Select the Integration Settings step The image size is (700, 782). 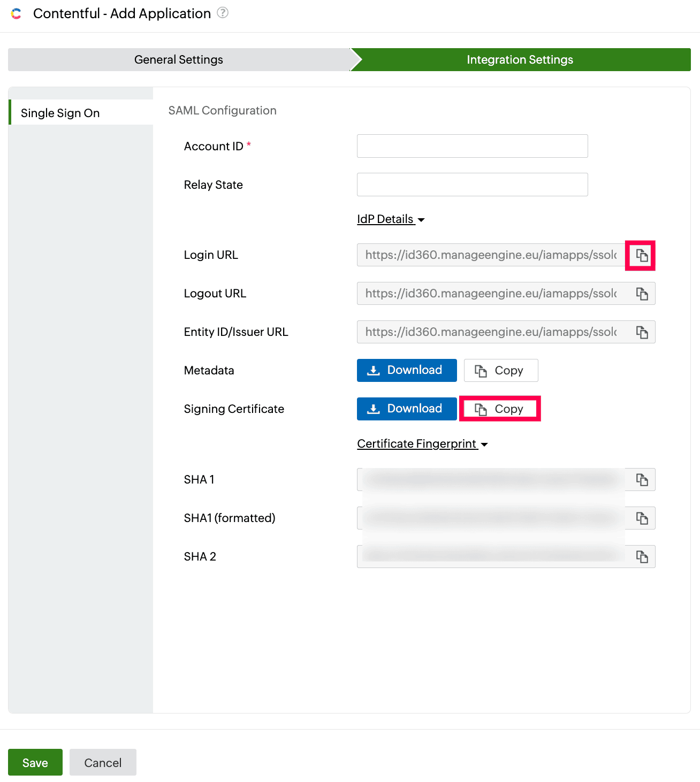coord(520,59)
